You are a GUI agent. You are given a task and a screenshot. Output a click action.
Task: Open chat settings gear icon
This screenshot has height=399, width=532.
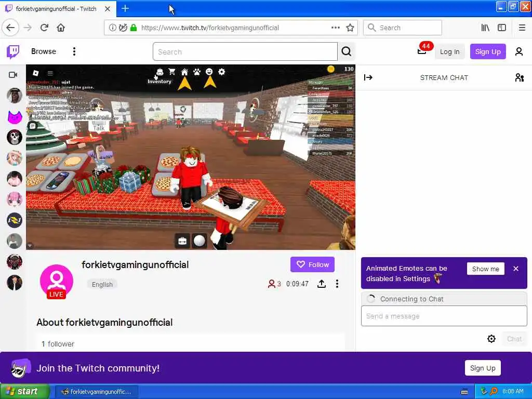[x=491, y=339]
